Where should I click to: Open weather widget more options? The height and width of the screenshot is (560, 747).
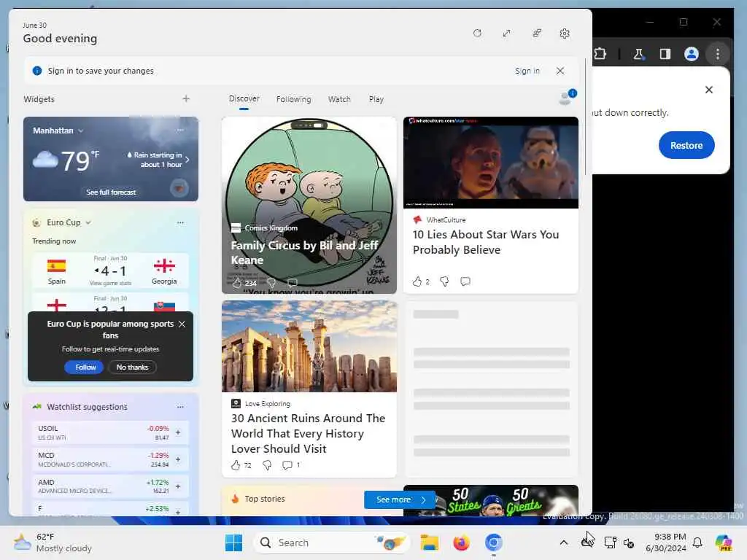pyautogui.click(x=181, y=130)
